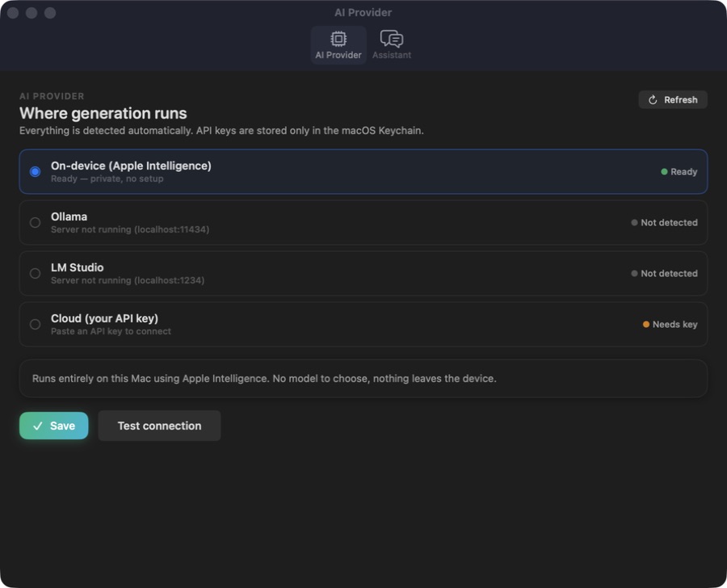The width and height of the screenshot is (727, 588).
Task: Click the 'Where generation runs' heading
Action: tap(103, 113)
